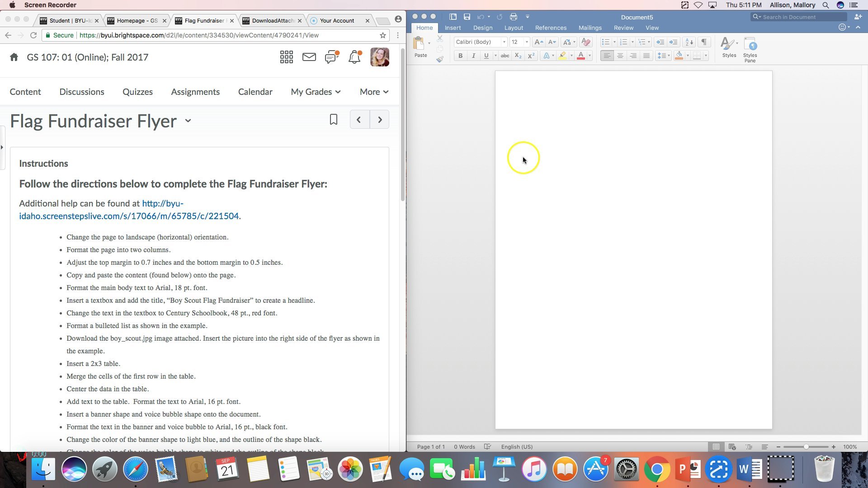
Task: Open the font size 12 dropdown
Action: (x=526, y=42)
